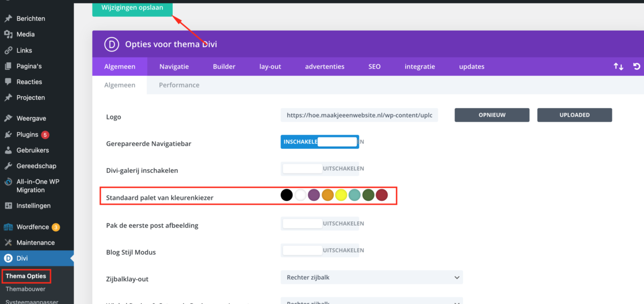The height and width of the screenshot is (304, 644).
Task: Open the Performance sub-tab
Action: coord(179,85)
